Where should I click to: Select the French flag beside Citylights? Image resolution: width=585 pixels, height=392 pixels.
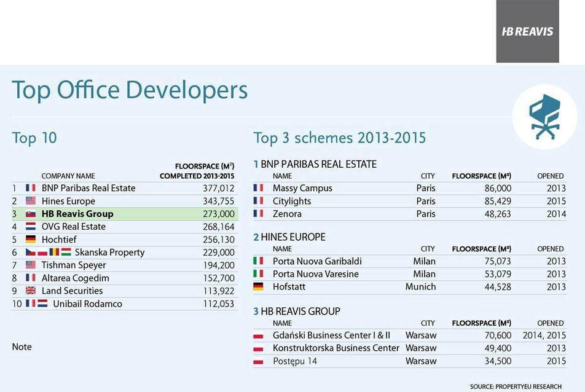point(258,201)
